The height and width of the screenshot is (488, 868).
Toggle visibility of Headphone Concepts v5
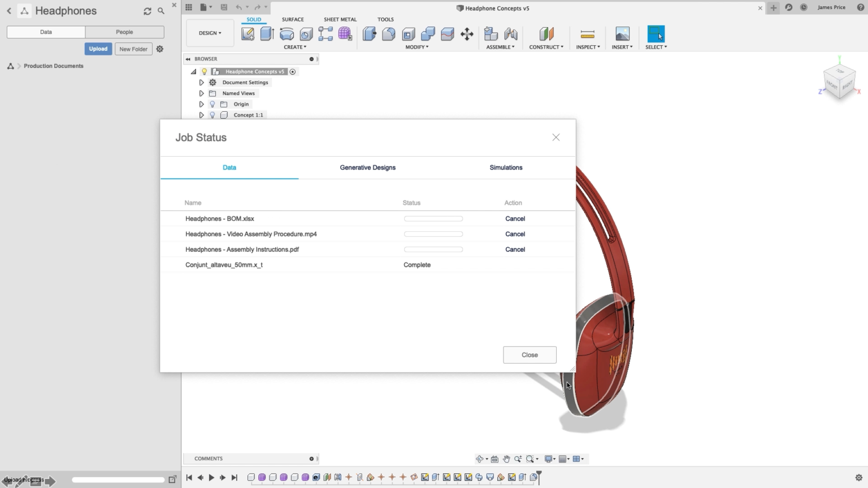204,71
